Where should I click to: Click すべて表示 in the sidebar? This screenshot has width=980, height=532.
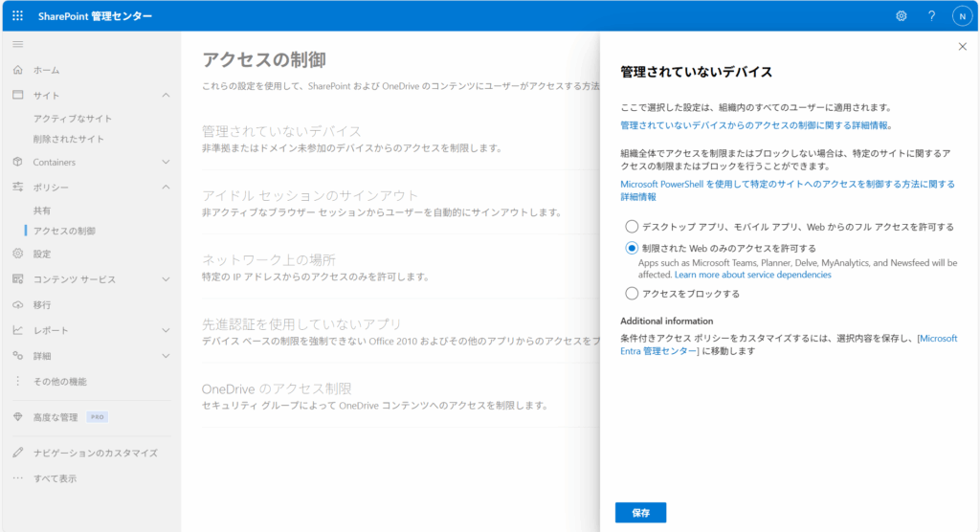pos(55,478)
